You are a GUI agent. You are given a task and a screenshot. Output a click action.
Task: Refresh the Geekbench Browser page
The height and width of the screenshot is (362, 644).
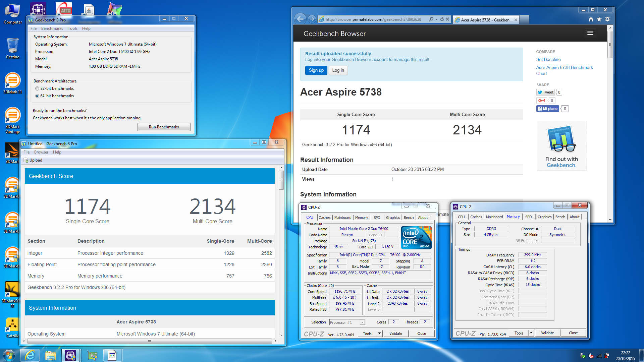(x=442, y=19)
